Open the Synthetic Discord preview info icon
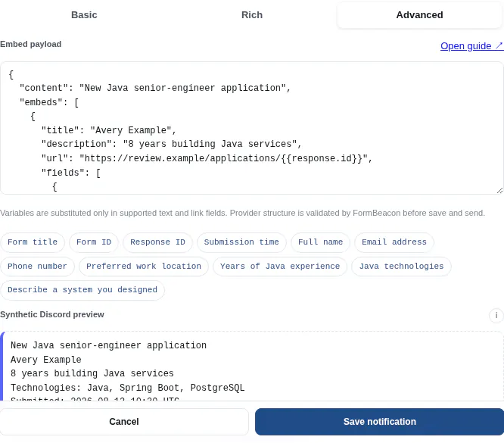504x443 pixels. 496,315
